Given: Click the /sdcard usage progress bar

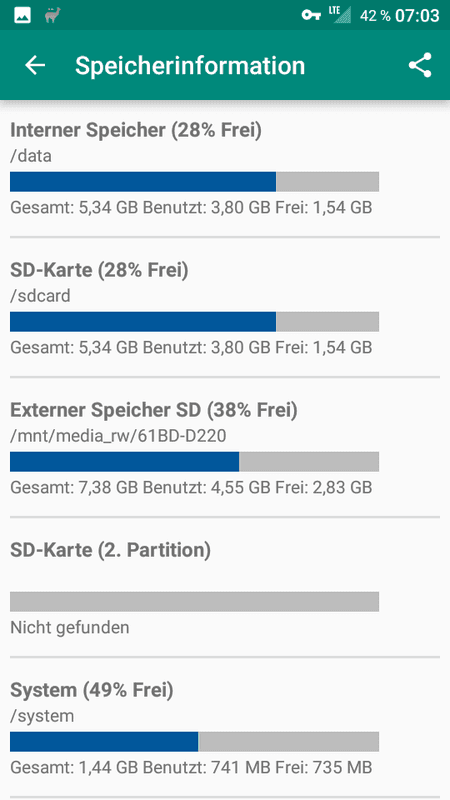Looking at the screenshot, I should 194,322.
